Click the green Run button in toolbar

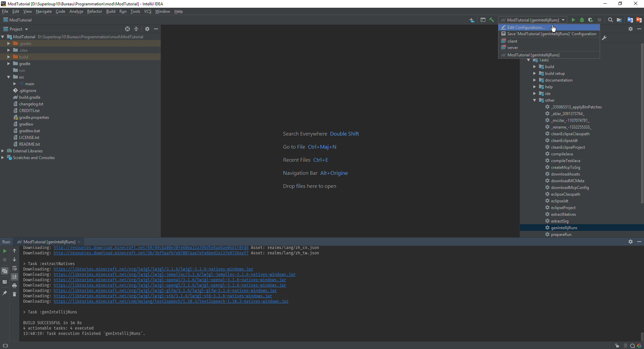click(573, 20)
